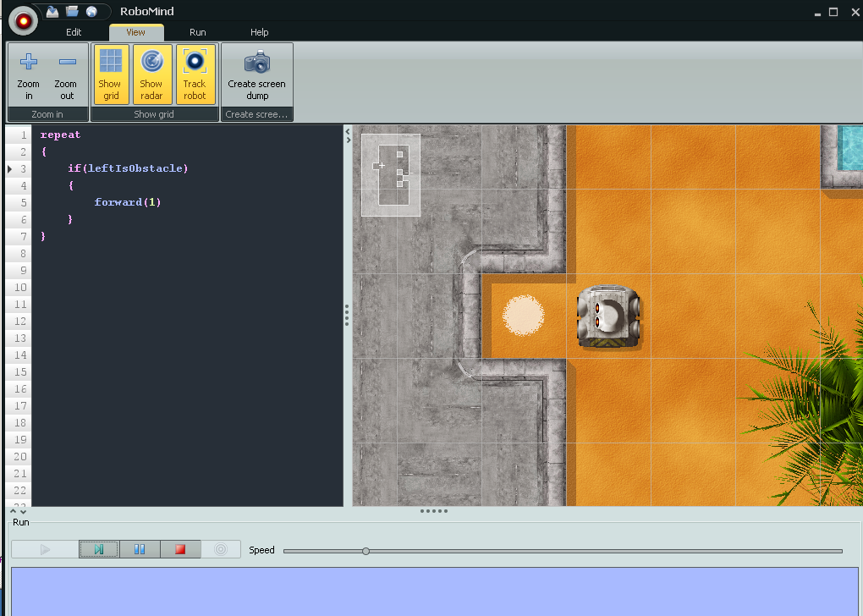Click the horizontal splitter dots above Run panel

click(x=434, y=511)
